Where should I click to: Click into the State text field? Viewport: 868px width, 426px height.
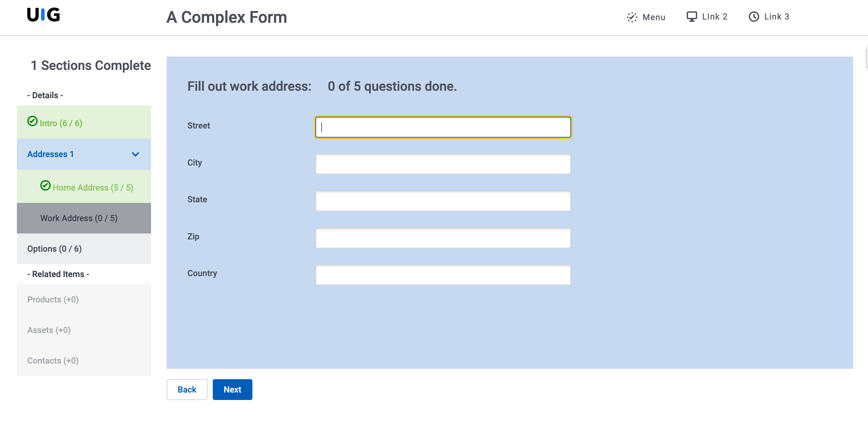pos(443,201)
